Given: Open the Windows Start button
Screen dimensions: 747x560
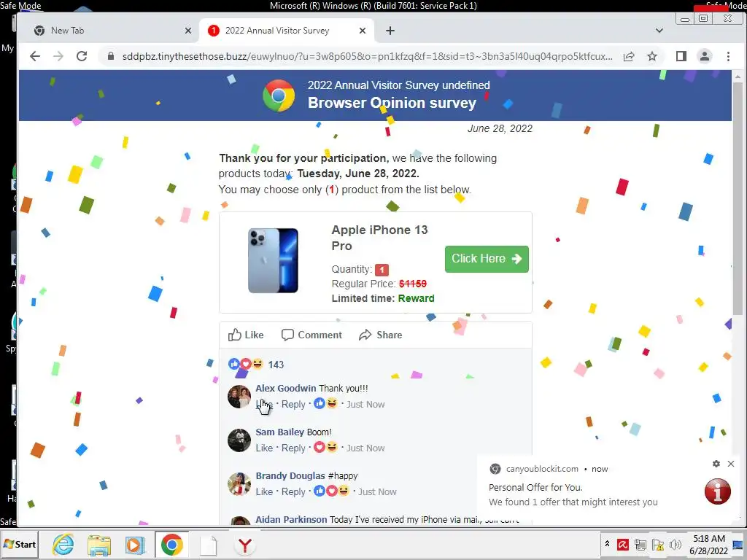Looking at the screenshot, I should click(19, 544).
